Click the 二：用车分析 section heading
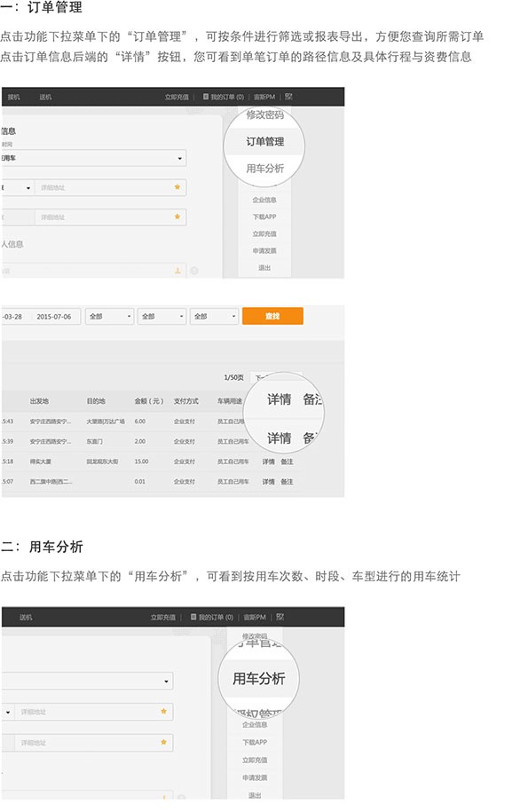The width and height of the screenshot is (528, 812). click(42, 547)
